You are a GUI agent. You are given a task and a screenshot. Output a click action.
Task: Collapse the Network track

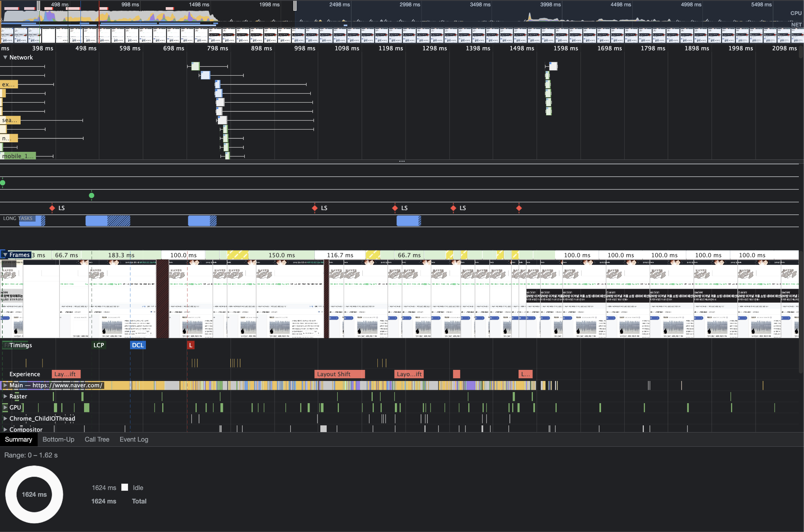5,57
